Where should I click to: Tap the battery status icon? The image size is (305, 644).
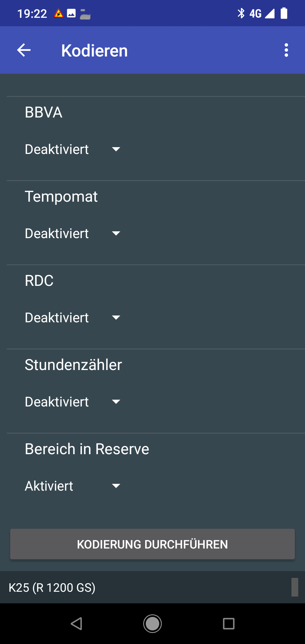click(x=284, y=13)
